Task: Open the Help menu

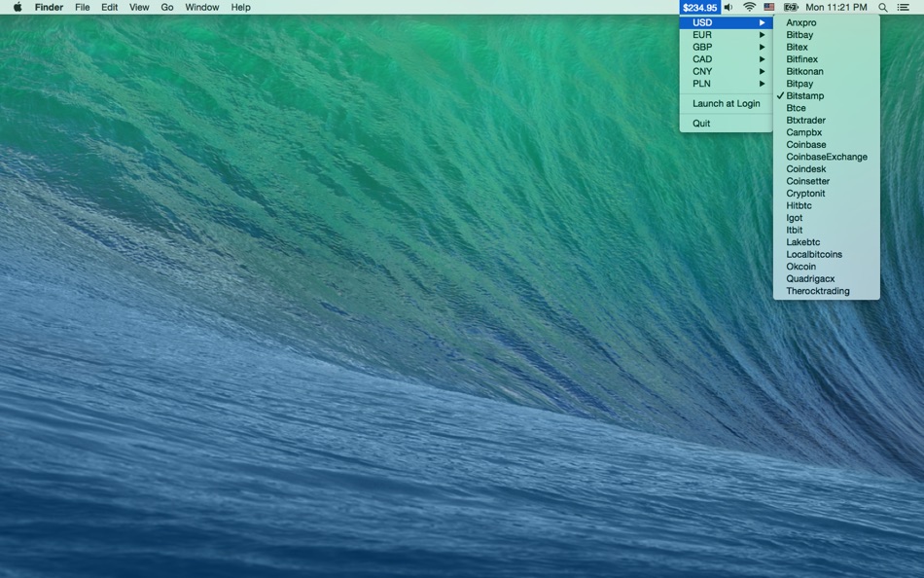Action: click(240, 7)
